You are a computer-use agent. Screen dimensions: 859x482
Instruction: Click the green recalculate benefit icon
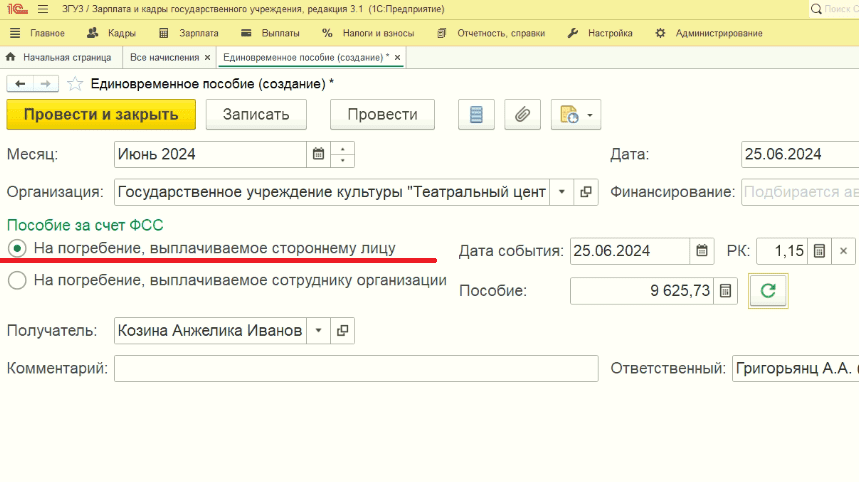(768, 291)
